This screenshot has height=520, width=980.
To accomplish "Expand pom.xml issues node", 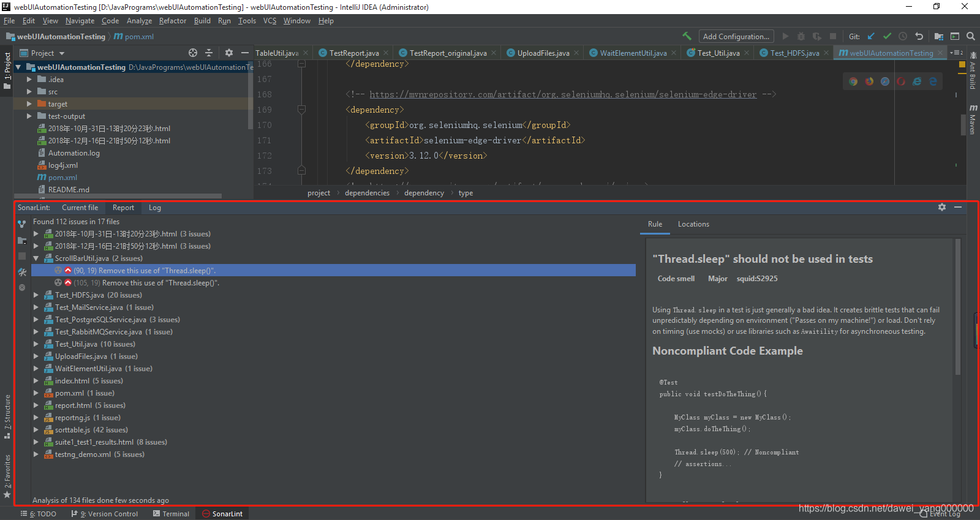I will pos(36,393).
